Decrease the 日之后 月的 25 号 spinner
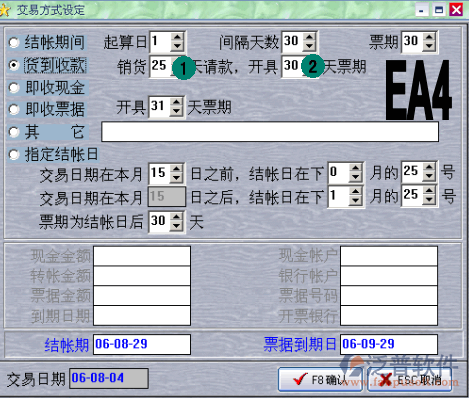The image size is (469, 398). pyautogui.click(x=429, y=200)
